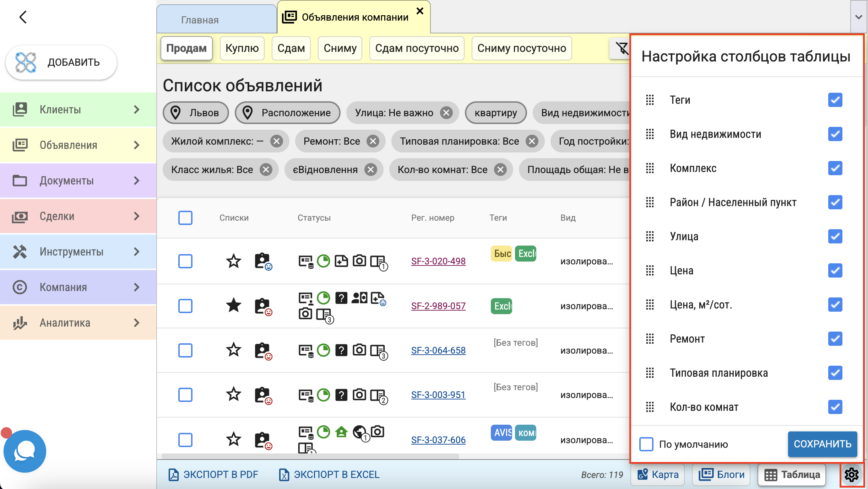The width and height of the screenshot is (868, 489).
Task: Export listings via ЭКСПОРТ В PDF
Action: [x=213, y=474]
